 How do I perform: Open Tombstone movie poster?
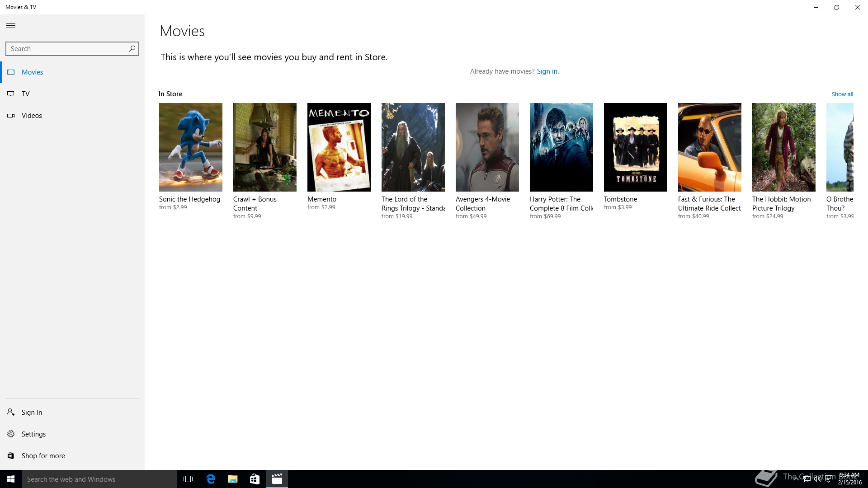click(x=636, y=147)
